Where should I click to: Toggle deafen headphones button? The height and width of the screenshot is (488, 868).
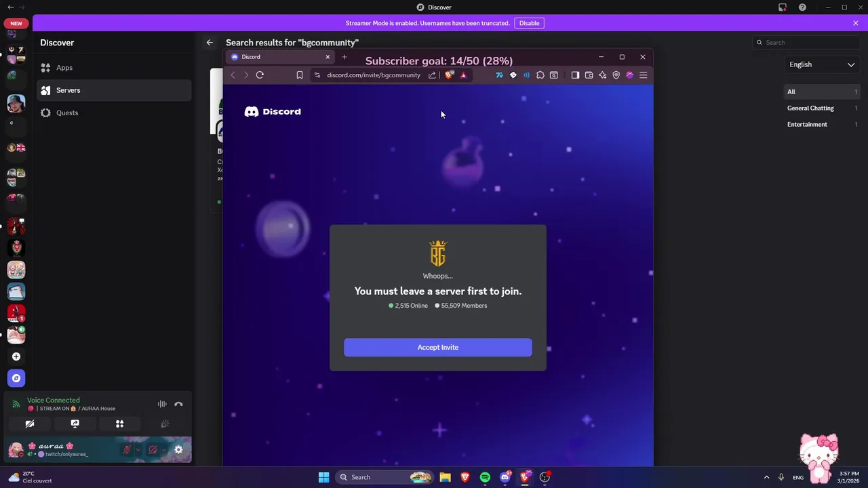(x=153, y=449)
